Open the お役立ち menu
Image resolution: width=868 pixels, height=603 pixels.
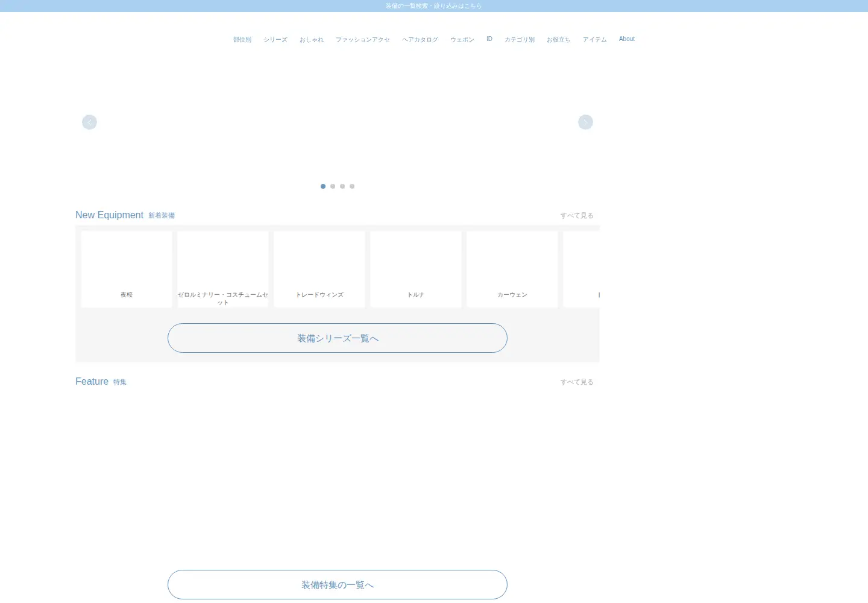pos(559,39)
